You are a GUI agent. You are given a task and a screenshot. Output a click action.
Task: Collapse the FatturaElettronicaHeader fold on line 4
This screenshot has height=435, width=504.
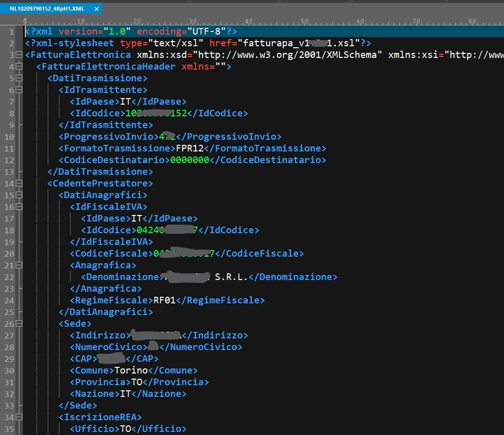19,67
